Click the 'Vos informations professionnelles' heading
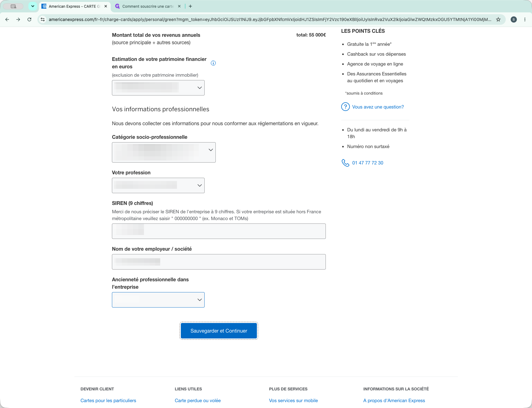Screen dimensions: 532x408 pyautogui.click(x=160, y=109)
